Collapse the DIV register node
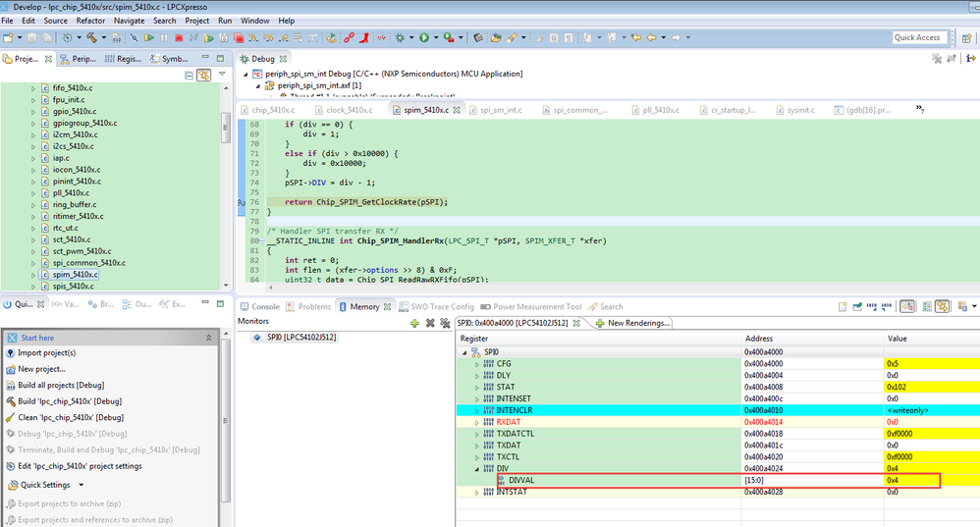980x527 pixels. (478, 469)
